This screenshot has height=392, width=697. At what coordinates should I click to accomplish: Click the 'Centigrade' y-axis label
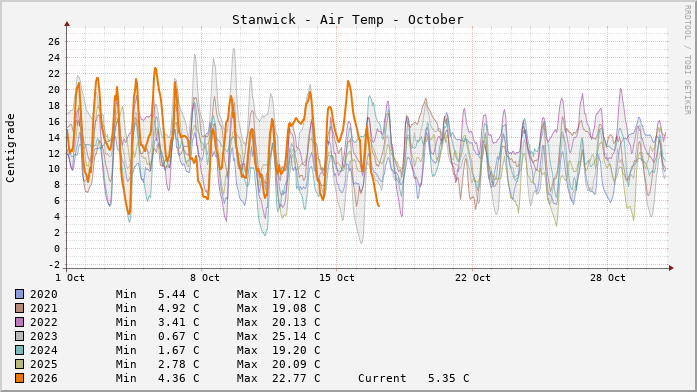(x=10, y=148)
